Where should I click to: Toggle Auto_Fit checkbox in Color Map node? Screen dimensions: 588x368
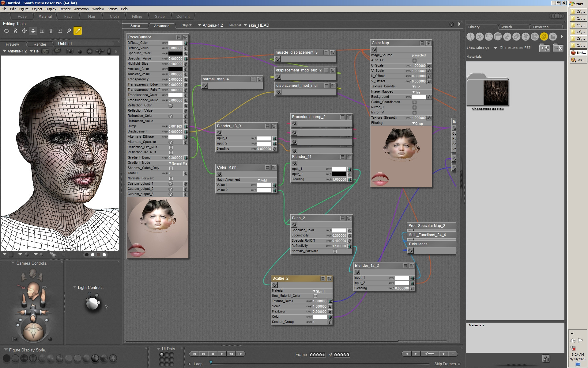coord(414,60)
